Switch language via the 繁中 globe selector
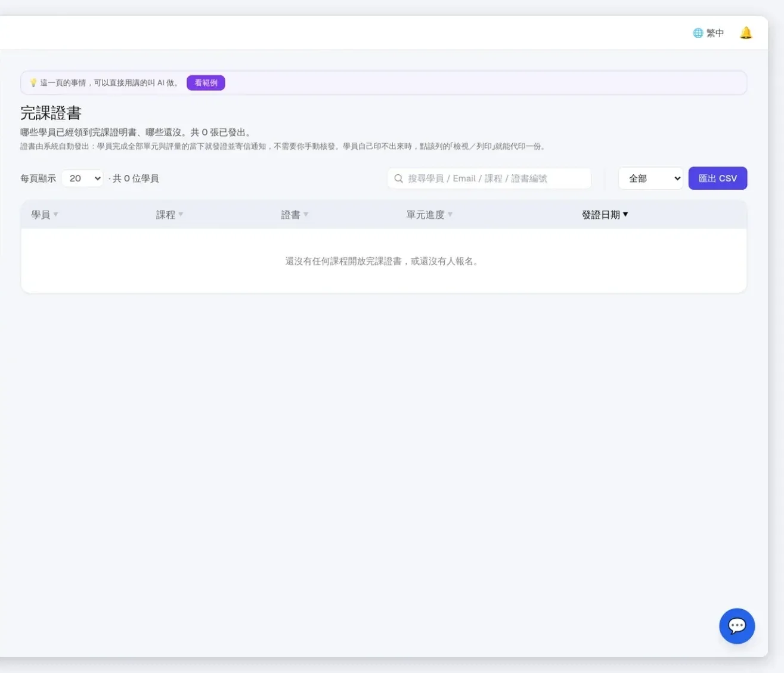 point(708,33)
